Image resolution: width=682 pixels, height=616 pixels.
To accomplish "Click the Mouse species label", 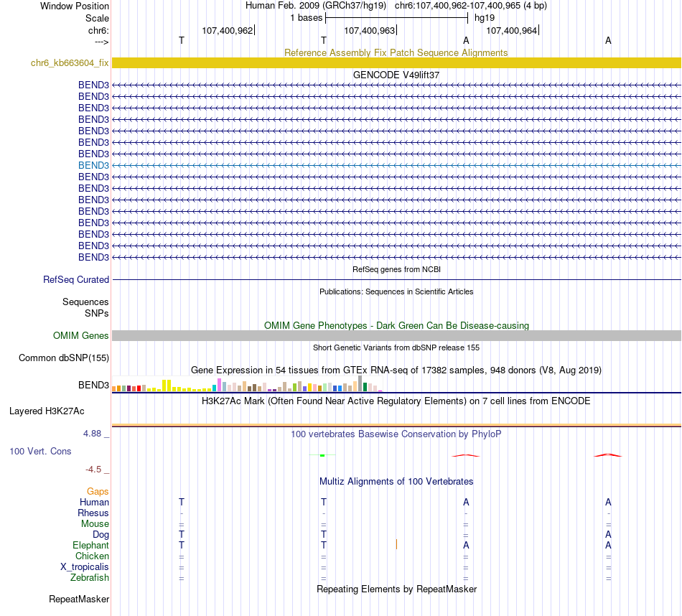I will click(x=95, y=524).
